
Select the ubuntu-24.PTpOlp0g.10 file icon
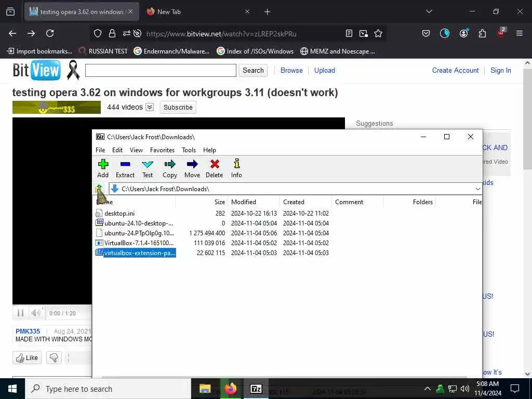[99, 233]
